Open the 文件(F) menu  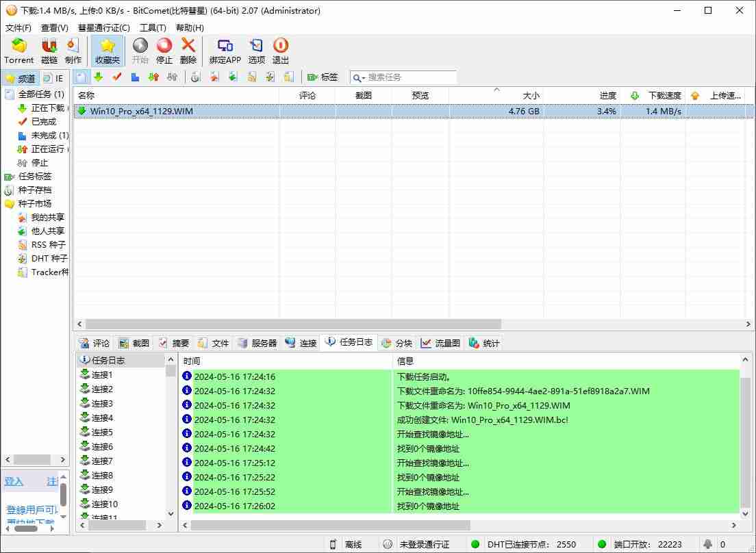point(18,28)
